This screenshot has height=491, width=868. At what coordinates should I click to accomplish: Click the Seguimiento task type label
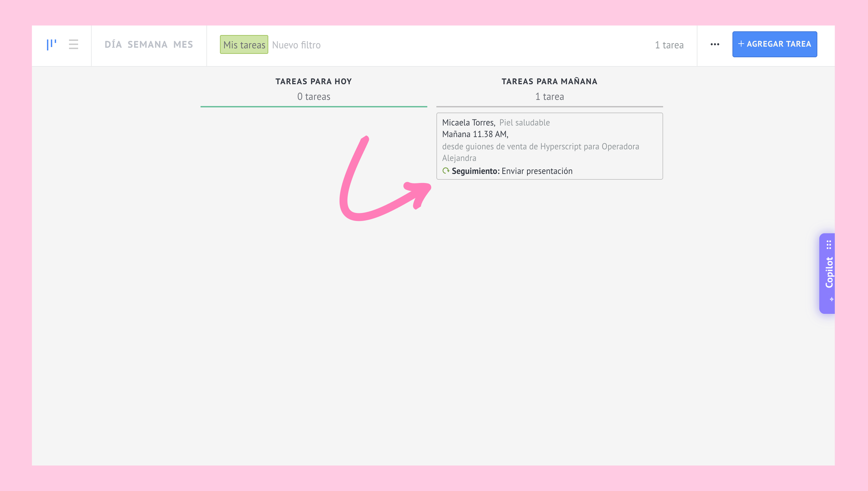[475, 171]
